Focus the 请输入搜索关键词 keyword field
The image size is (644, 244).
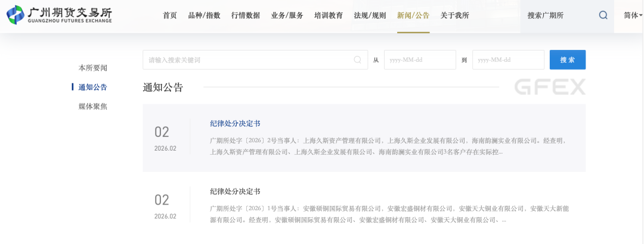tap(255, 60)
